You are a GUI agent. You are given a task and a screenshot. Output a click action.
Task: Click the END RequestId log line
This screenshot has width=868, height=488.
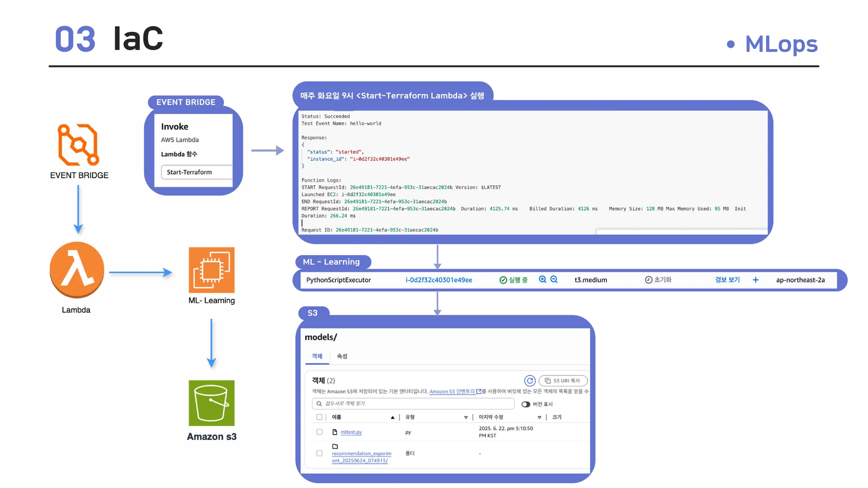[374, 202]
